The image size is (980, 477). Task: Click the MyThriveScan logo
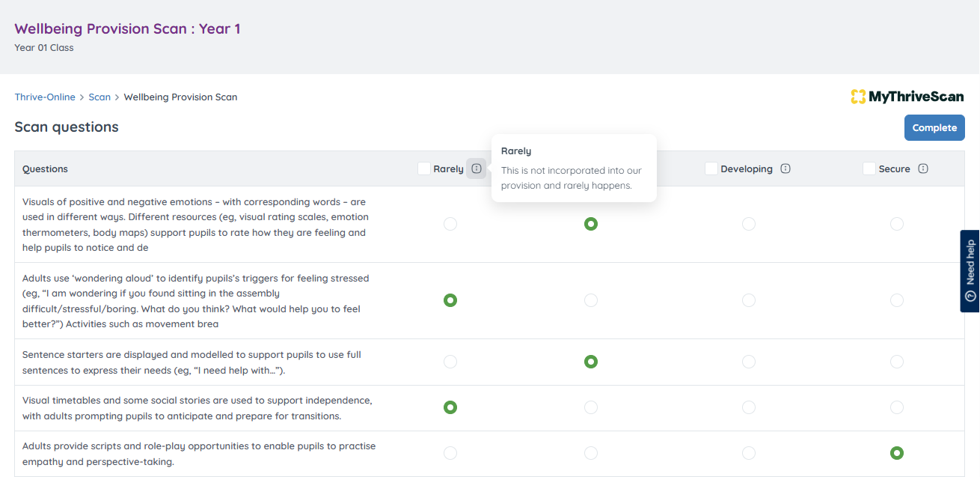(x=907, y=97)
